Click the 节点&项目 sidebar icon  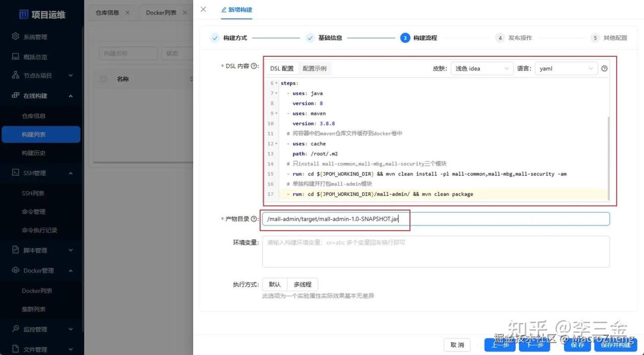[16, 75]
